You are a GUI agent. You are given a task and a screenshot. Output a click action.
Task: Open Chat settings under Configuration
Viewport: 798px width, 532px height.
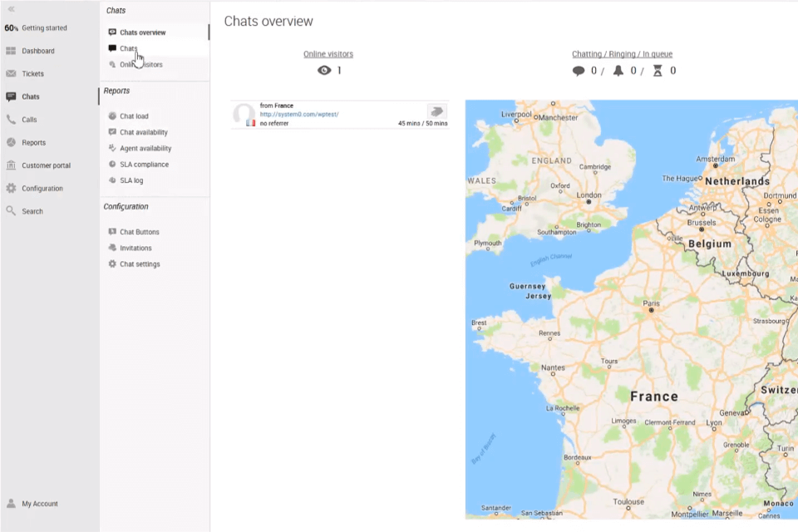pyautogui.click(x=140, y=264)
